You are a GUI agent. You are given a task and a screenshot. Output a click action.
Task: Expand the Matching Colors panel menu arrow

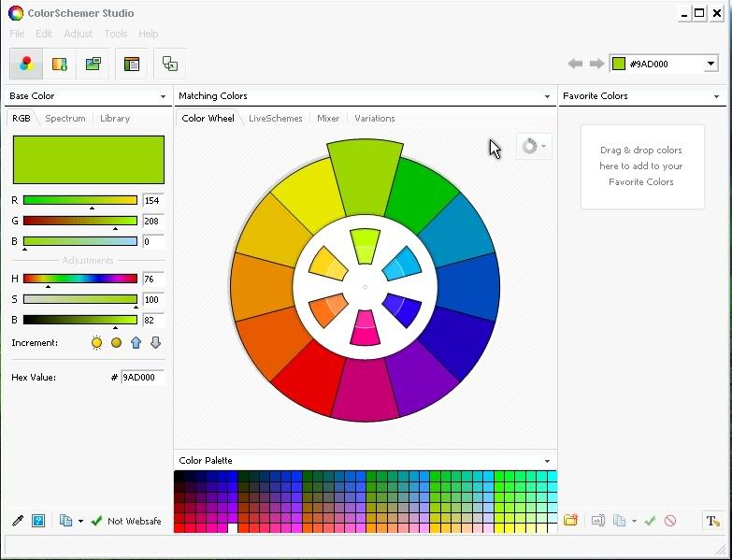tap(547, 96)
